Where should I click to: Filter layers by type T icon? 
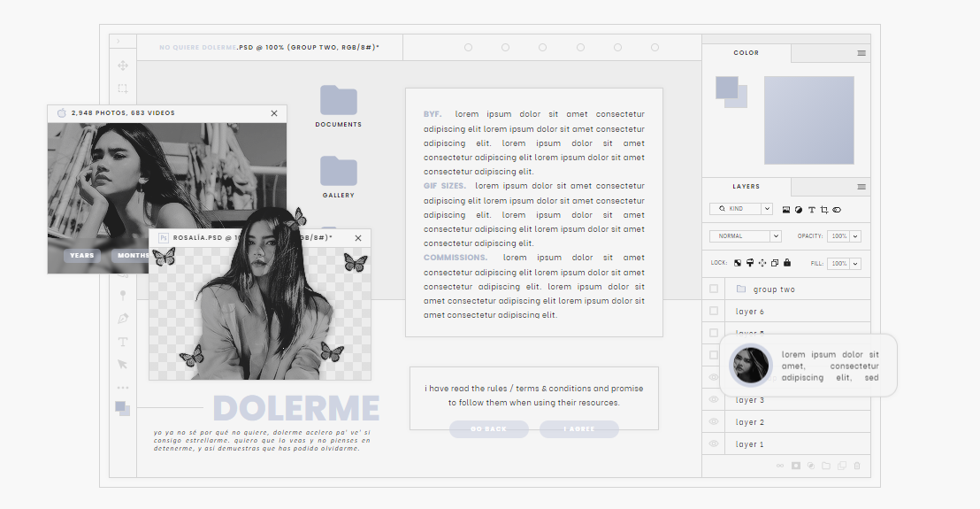pos(812,210)
